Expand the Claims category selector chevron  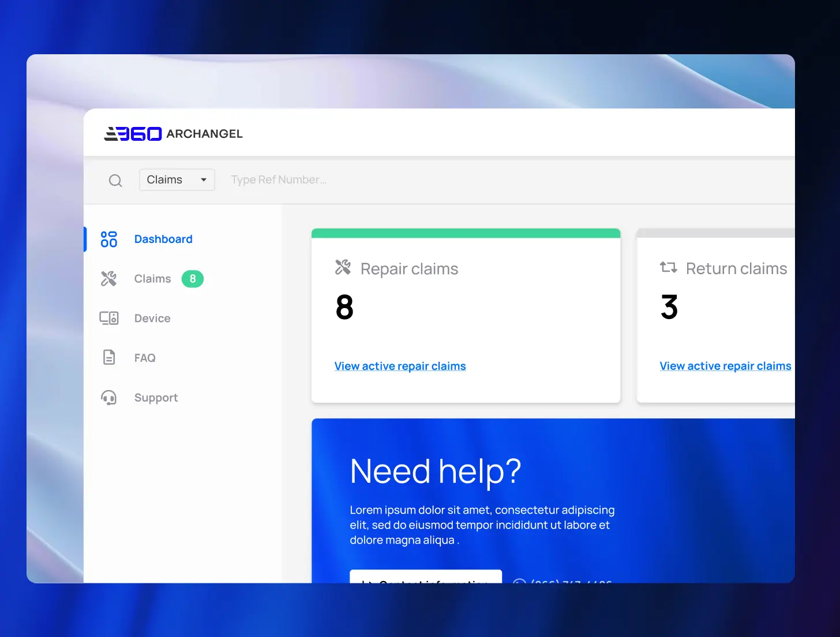point(204,179)
